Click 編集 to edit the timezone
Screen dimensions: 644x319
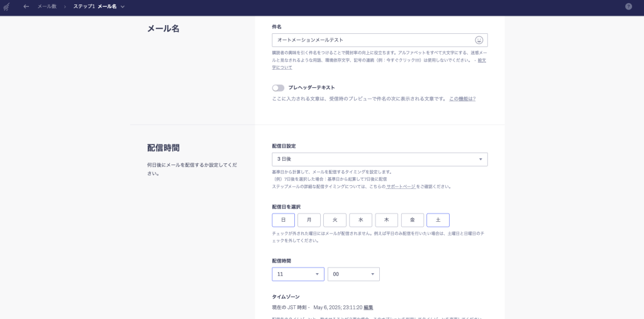coord(368,308)
